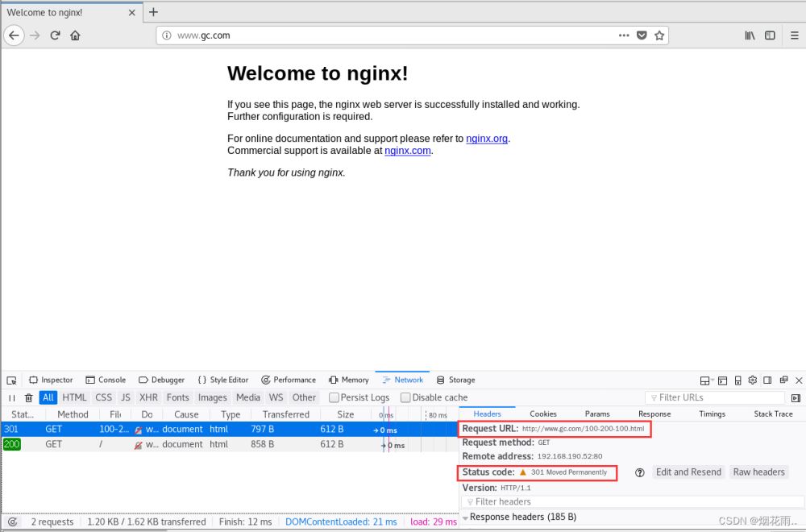This screenshot has width=806, height=532.
Task: Click Edit and Resend button
Action: click(688, 472)
